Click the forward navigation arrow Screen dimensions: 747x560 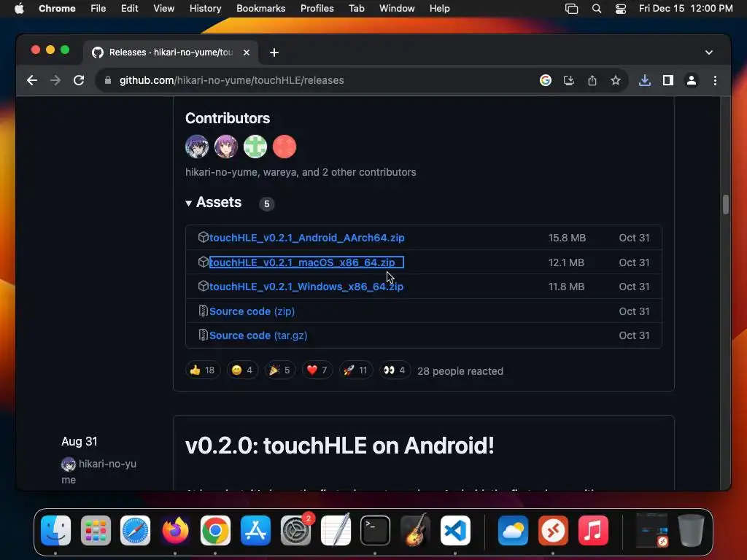[55, 80]
